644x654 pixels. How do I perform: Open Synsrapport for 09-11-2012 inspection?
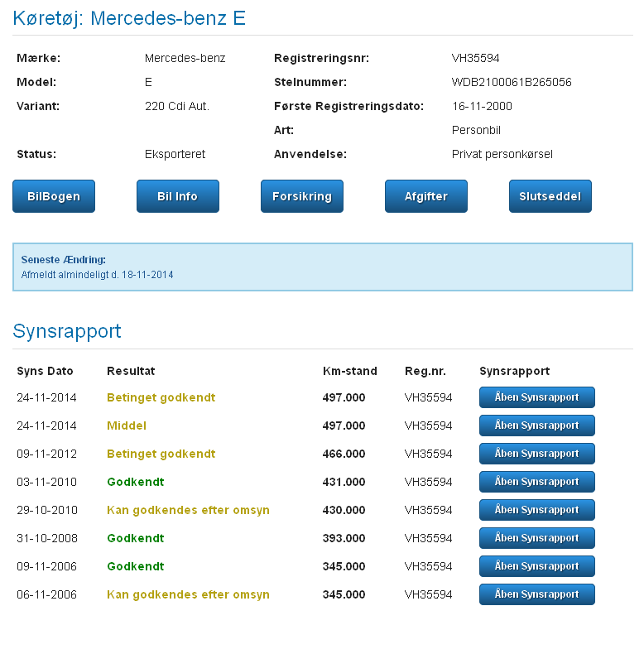point(537,454)
